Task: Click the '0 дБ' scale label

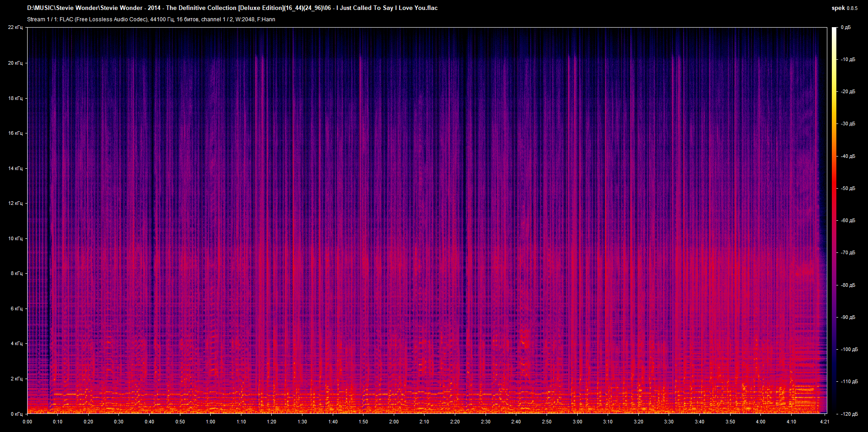Action: [x=845, y=28]
